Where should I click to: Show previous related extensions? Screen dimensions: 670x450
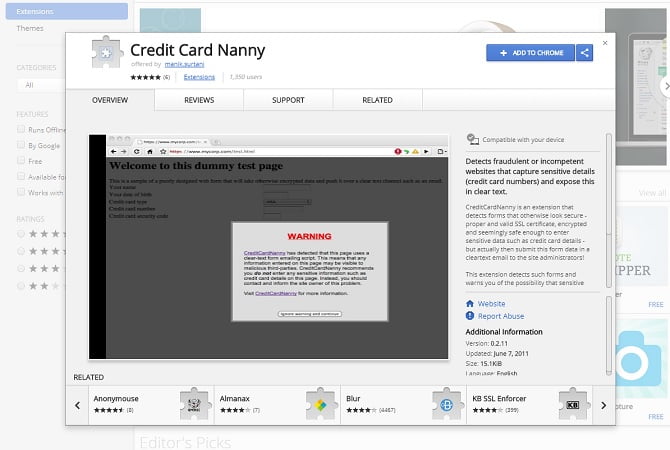click(x=77, y=405)
